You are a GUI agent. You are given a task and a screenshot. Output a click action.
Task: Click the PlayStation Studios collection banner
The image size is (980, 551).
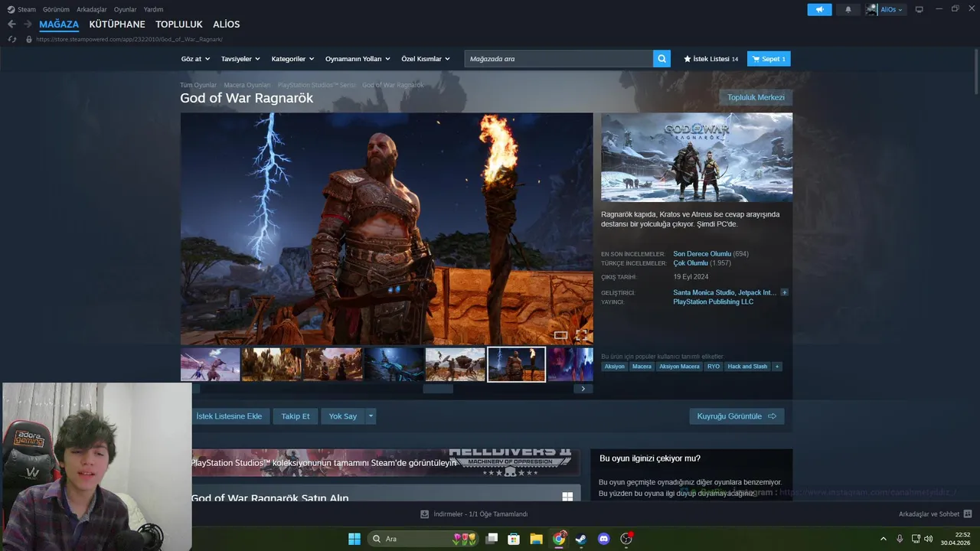coord(384,462)
